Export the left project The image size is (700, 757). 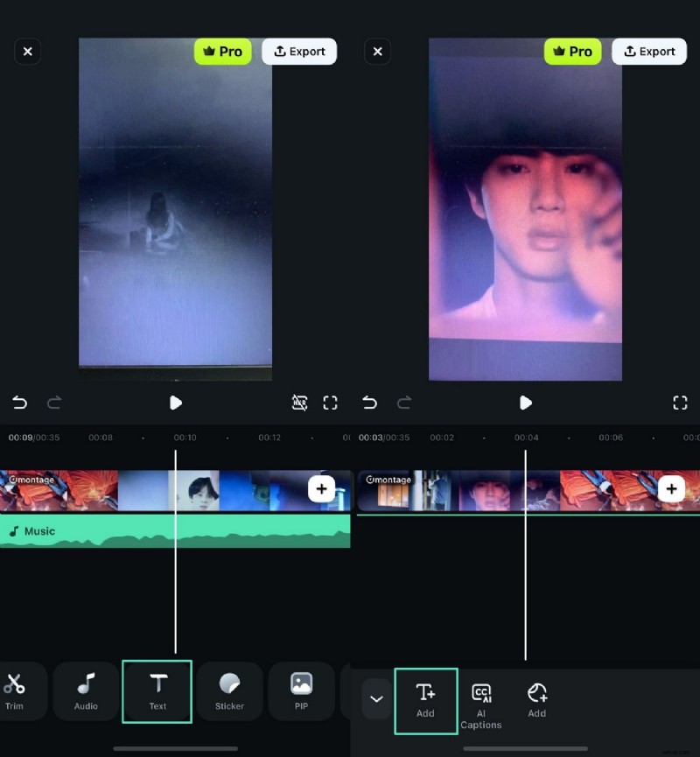tap(299, 51)
